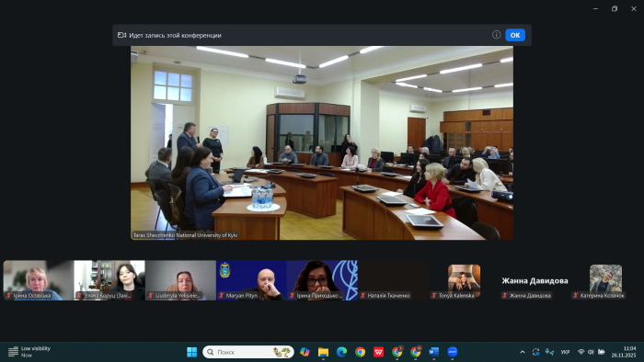Select Наталія Ткаченко's blank video tile
The height and width of the screenshot is (362, 644).
tap(393, 280)
